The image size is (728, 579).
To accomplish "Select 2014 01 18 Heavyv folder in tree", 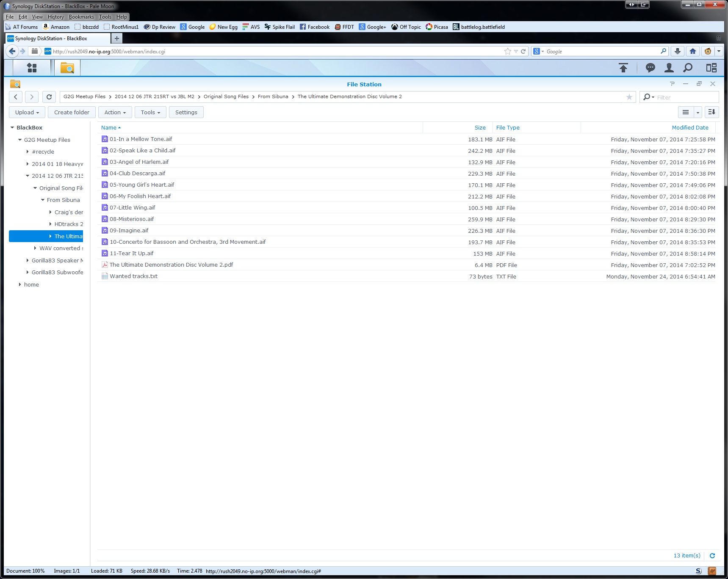I will 57,164.
